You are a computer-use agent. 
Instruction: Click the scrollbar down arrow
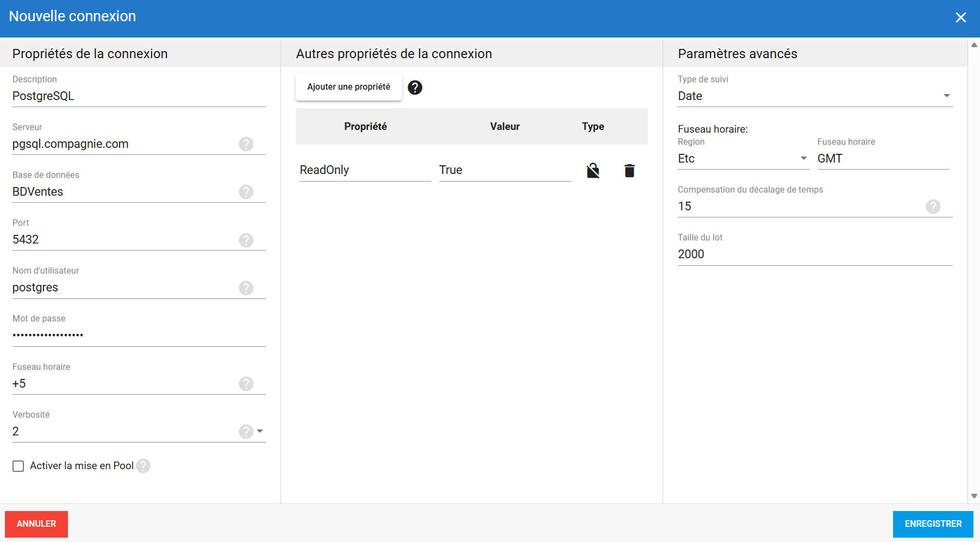point(974,496)
